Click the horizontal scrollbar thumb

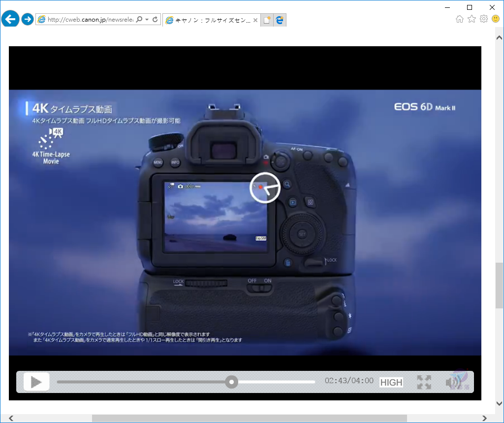pos(250,418)
